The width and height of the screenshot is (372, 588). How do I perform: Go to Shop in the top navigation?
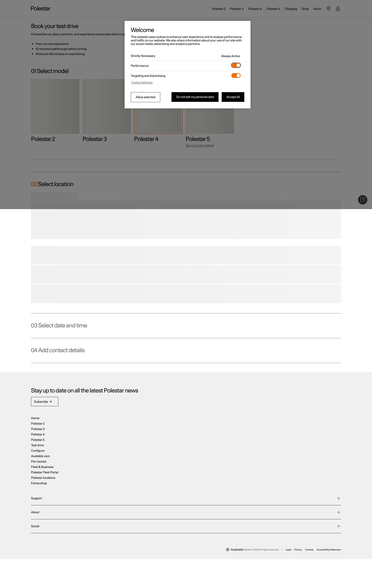(x=305, y=9)
